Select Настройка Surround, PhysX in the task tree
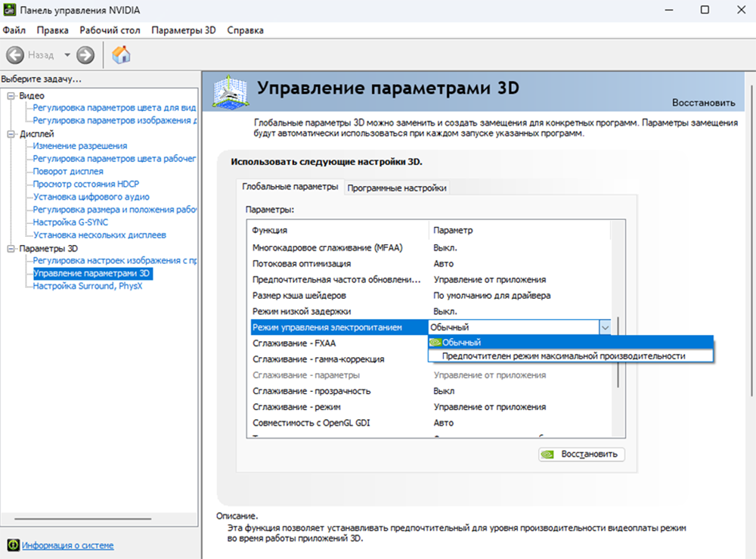The width and height of the screenshot is (756, 559). 87,286
